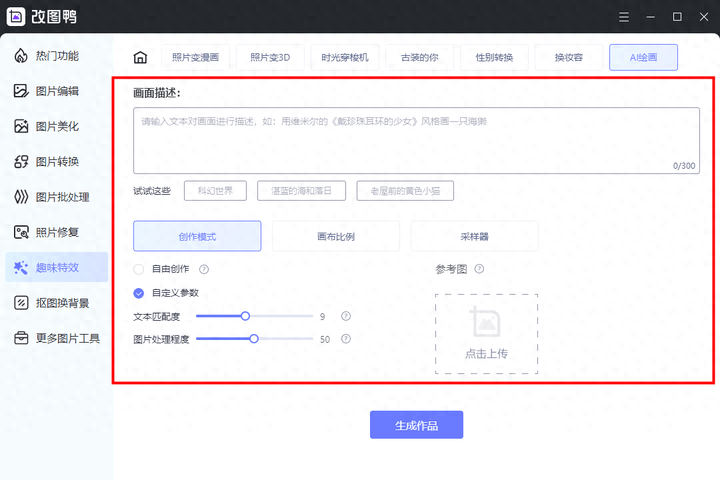
Task: Open the hamburger menu in the title bar
Action: click(623, 17)
